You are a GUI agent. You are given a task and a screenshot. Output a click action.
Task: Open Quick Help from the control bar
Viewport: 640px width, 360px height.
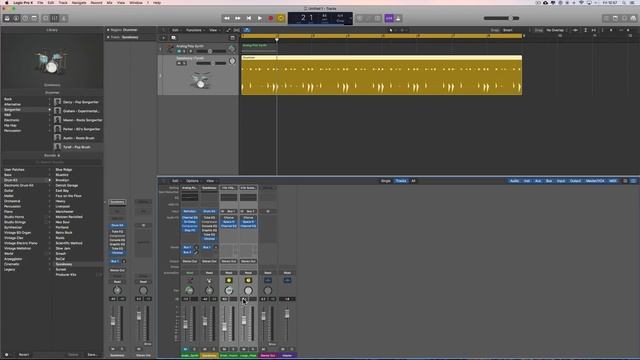[25, 18]
